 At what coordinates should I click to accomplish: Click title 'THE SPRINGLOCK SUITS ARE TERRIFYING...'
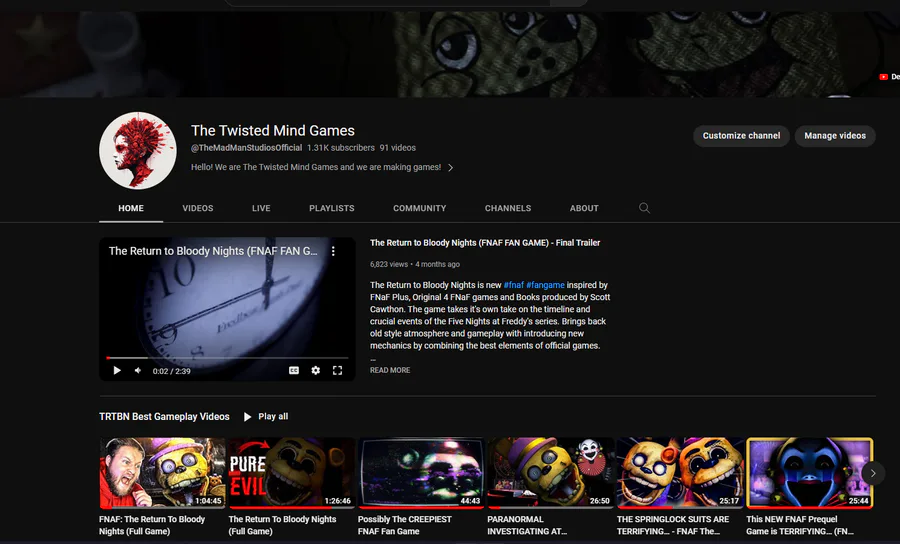(x=673, y=525)
